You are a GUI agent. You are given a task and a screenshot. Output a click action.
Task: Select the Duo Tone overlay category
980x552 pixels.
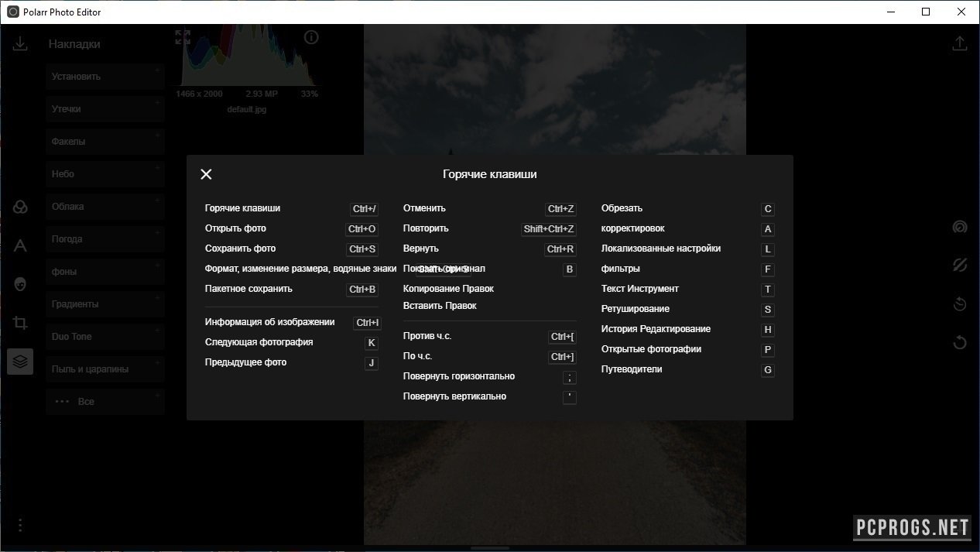(105, 337)
